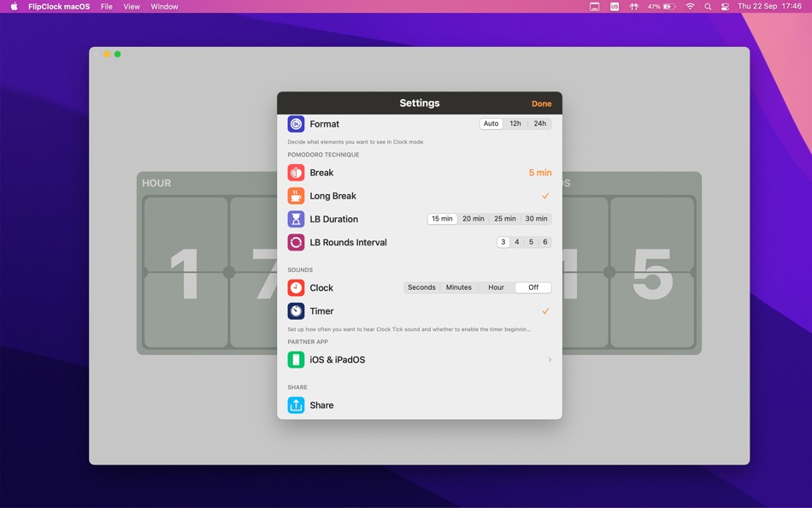Select 30 min long break duration
This screenshot has width=812, height=508.
tap(536, 219)
